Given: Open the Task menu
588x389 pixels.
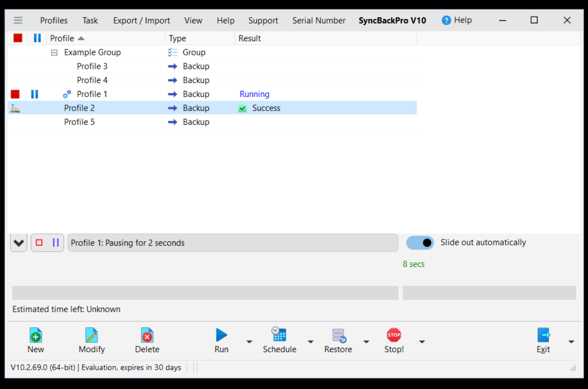Looking at the screenshot, I should [90, 21].
